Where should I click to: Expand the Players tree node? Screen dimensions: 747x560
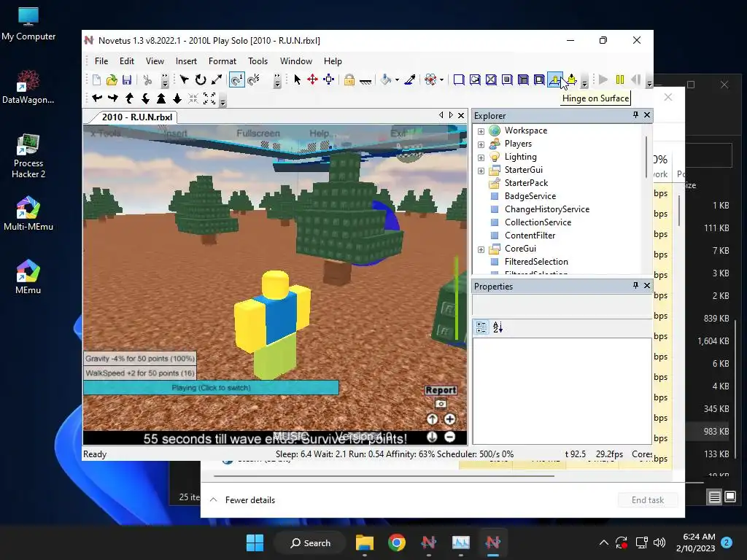pos(481,144)
